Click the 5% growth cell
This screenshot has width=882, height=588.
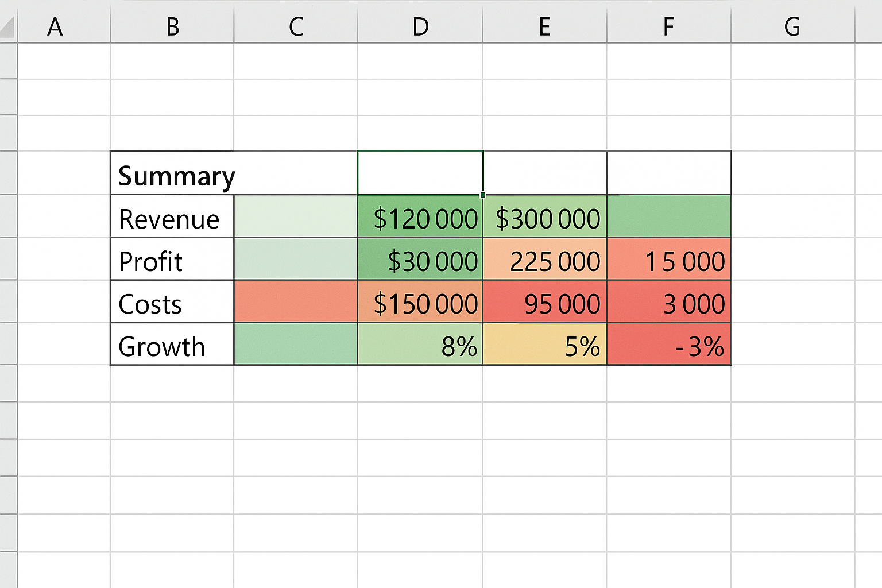(x=545, y=344)
